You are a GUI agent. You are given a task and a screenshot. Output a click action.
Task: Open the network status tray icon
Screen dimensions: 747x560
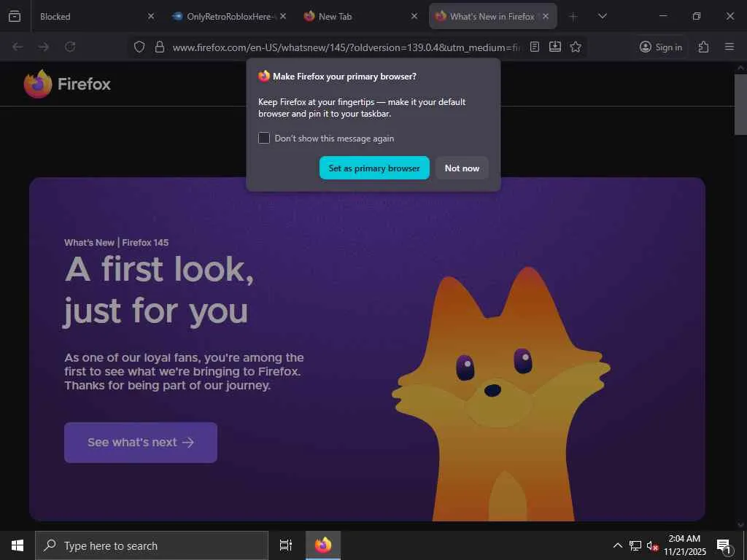[635, 545]
